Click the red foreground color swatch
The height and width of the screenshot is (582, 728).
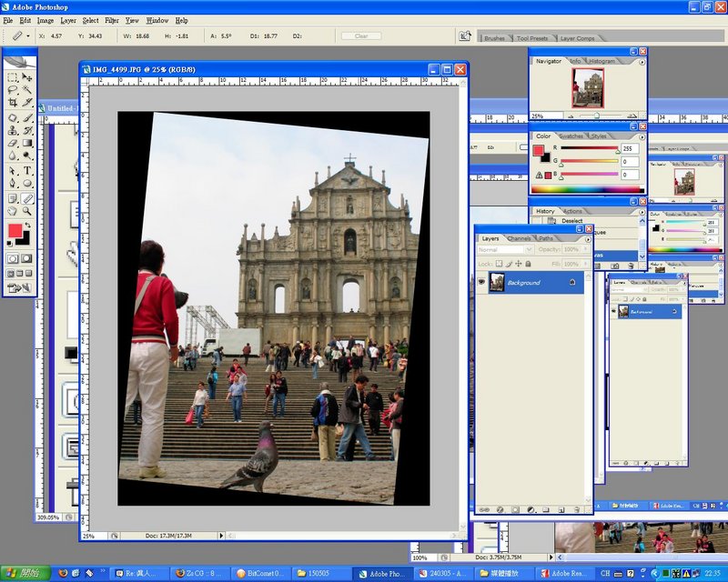click(x=15, y=231)
